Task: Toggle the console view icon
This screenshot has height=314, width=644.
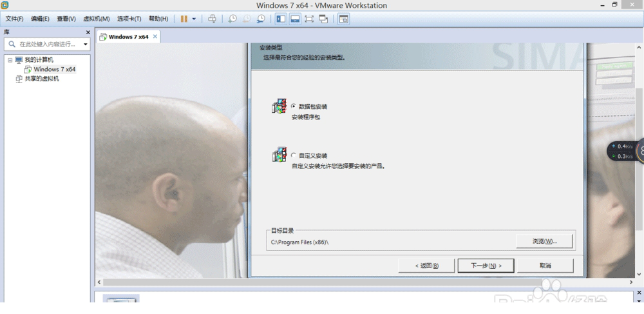Action: click(x=343, y=19)
